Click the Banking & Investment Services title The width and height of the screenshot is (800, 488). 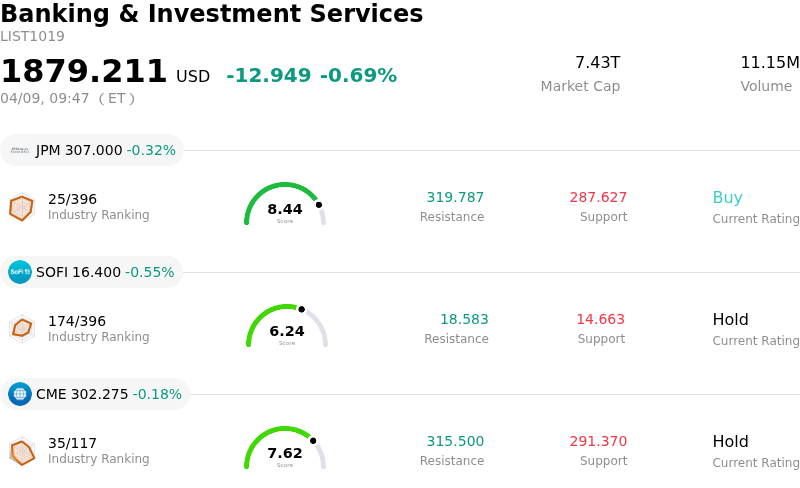[x=212, y=15]
